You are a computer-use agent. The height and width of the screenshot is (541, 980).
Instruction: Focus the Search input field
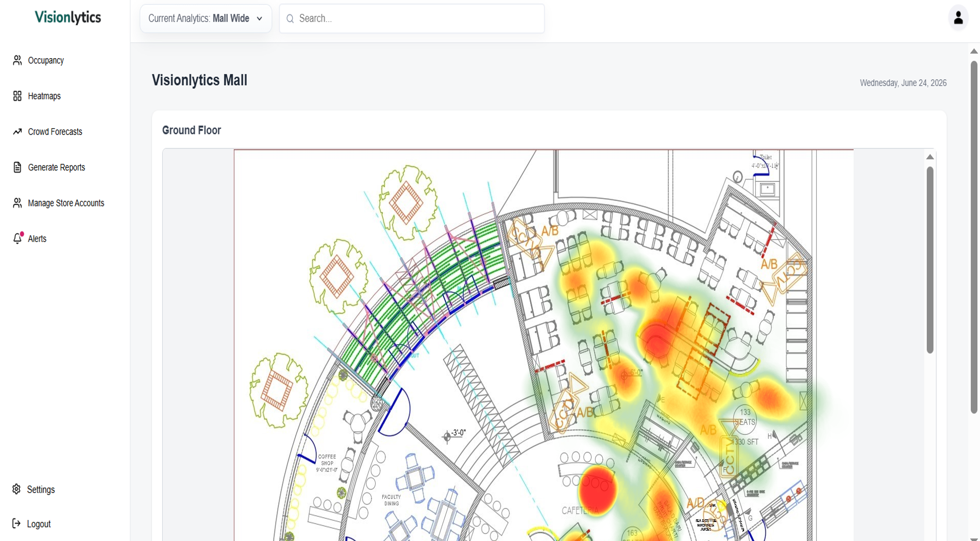coord(412,19)
